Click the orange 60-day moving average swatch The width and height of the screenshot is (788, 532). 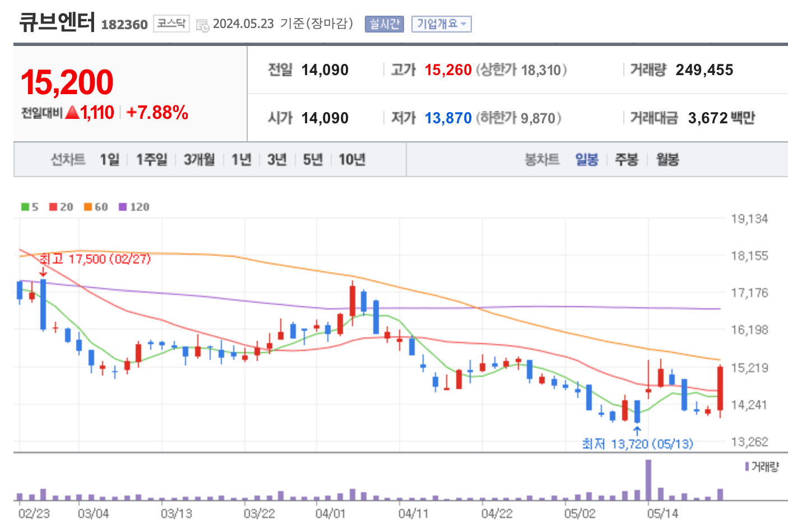(x=88, y=207)
